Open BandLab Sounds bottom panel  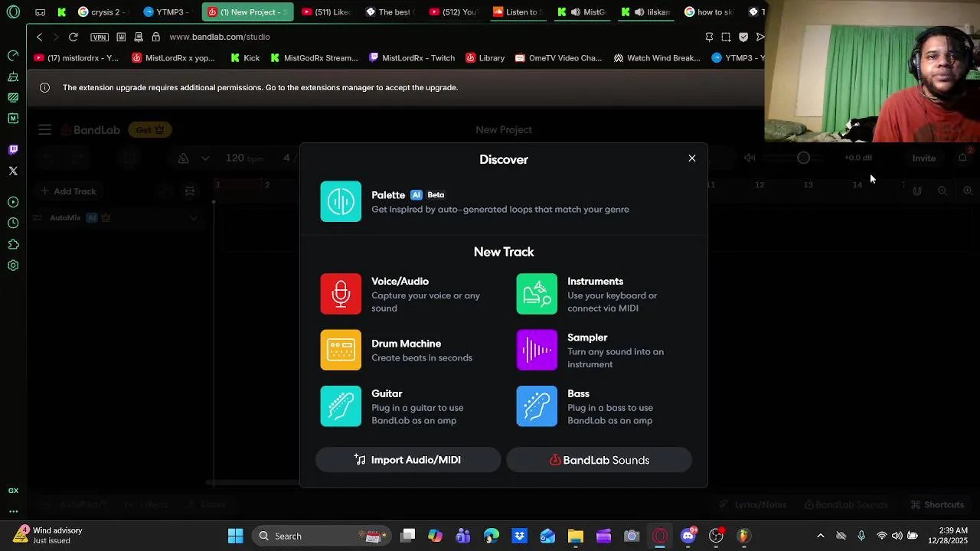pyautogui.click(x=846, y=505)
